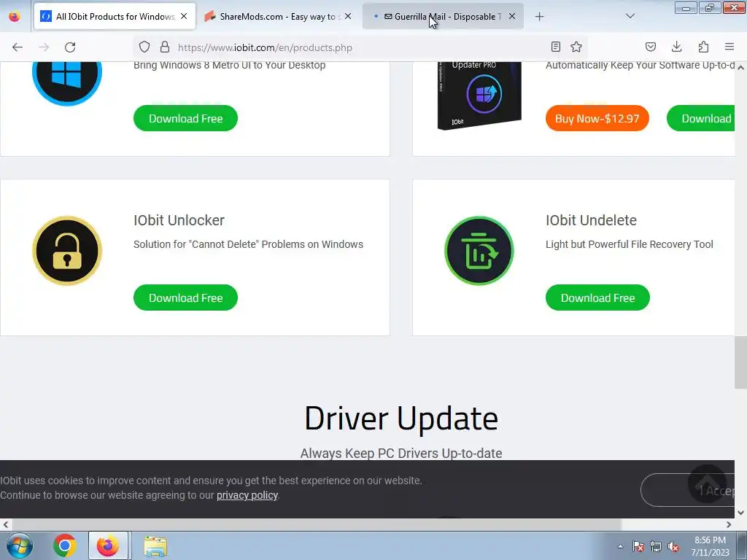
Task: Reload the current page
Action: coord(70,47)
